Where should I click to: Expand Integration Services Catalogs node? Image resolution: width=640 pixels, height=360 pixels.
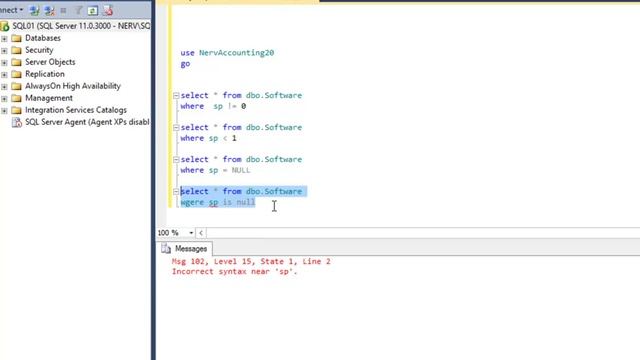[x=4, y=111]
